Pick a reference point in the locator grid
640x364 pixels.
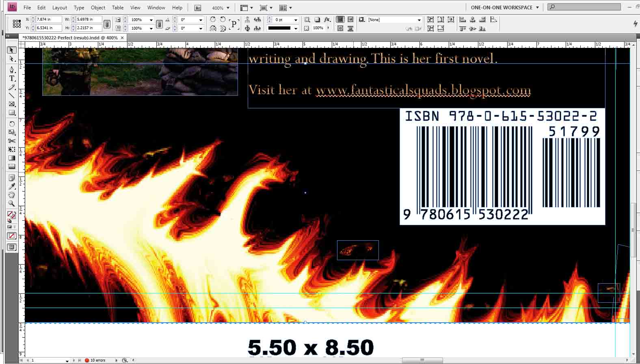point(17,24)
